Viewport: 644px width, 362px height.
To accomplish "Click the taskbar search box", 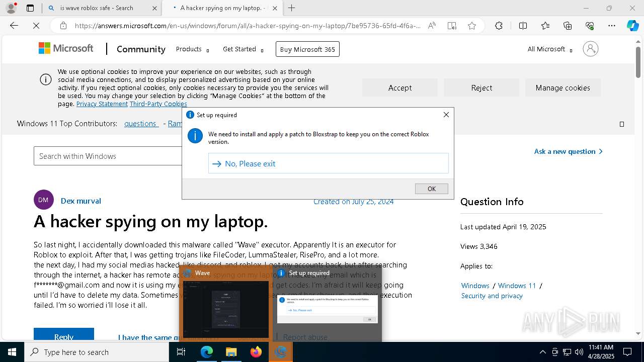I will (x=97, y=352).
